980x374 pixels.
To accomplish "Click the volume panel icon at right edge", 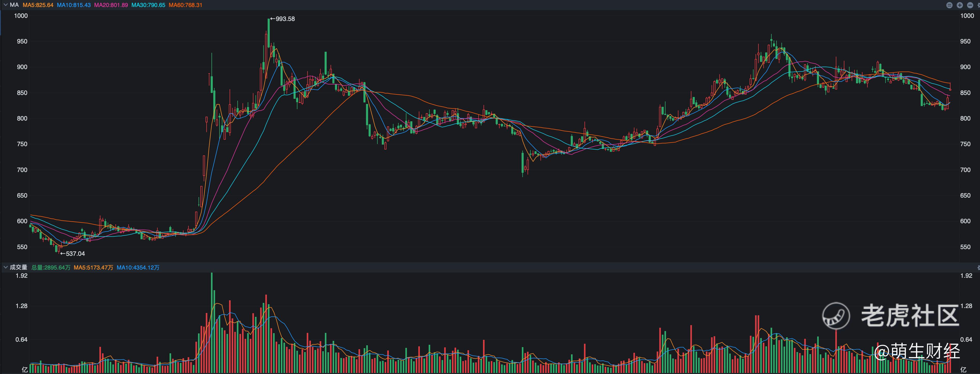I will point(978,268).
